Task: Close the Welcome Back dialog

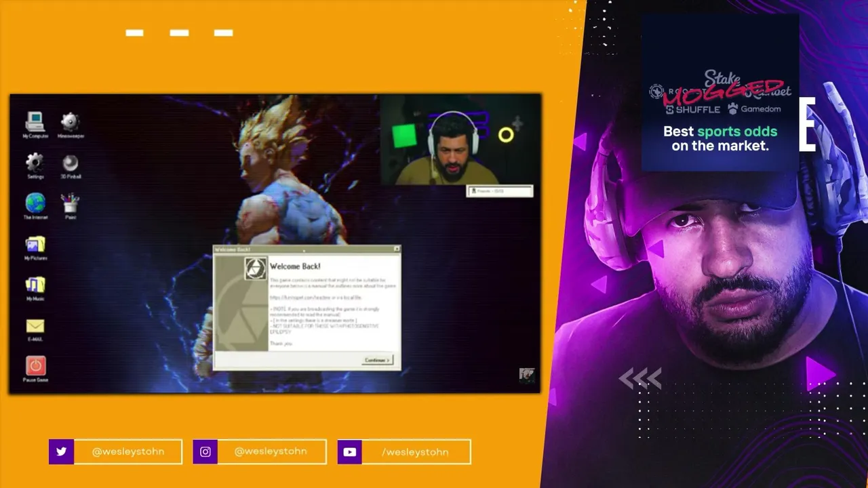Action: [x=397, y=249]
